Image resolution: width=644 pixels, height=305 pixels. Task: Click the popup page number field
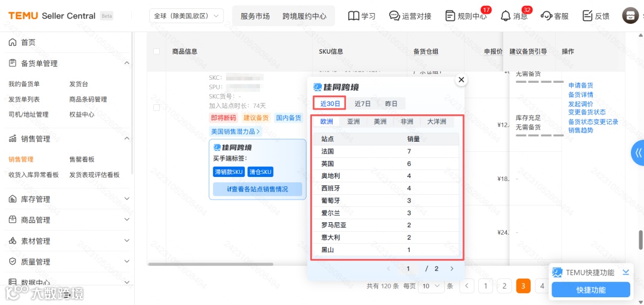click(x=408, y=269)
